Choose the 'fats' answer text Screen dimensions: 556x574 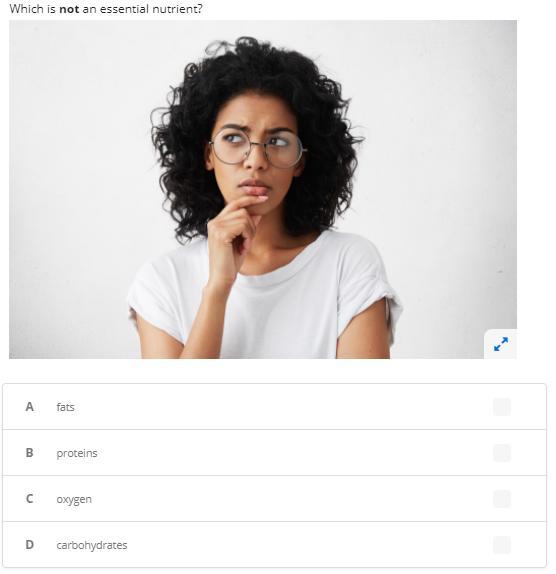point(66,407)
